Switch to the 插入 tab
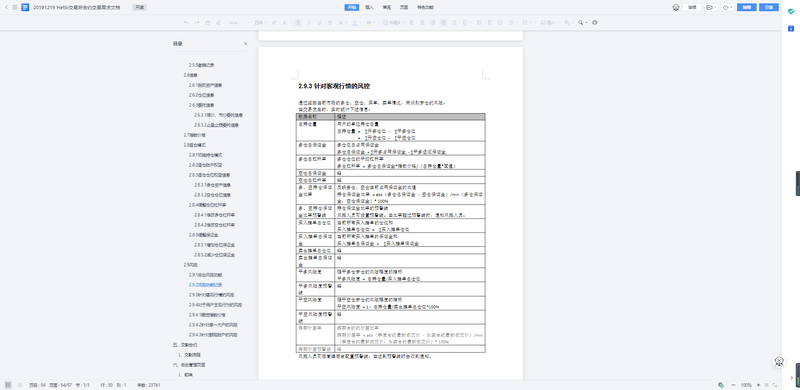This screenshot has height=390, width=800. click(369, 7)
